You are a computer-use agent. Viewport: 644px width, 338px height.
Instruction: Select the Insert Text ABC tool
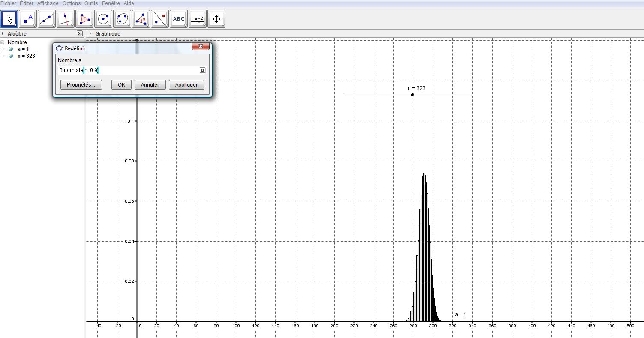point(179,19)
